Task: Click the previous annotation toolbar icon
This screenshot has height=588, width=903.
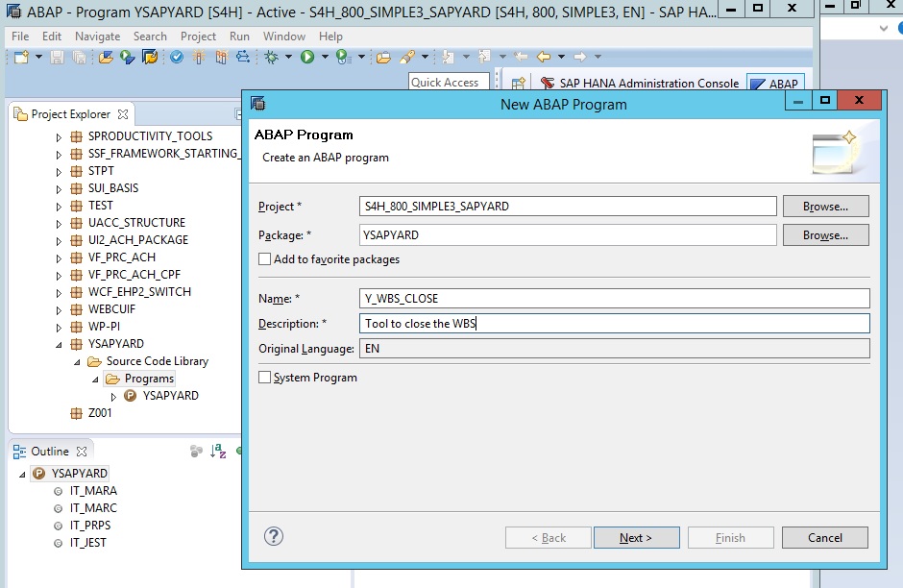Action: click(x=484, y=57)
